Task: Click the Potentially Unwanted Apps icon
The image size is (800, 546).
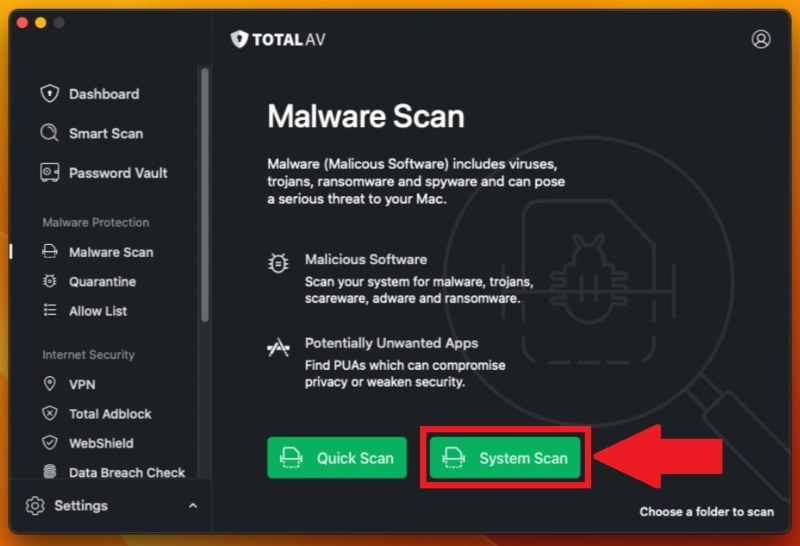Action: pyautogui.click(x=278, y=348)
